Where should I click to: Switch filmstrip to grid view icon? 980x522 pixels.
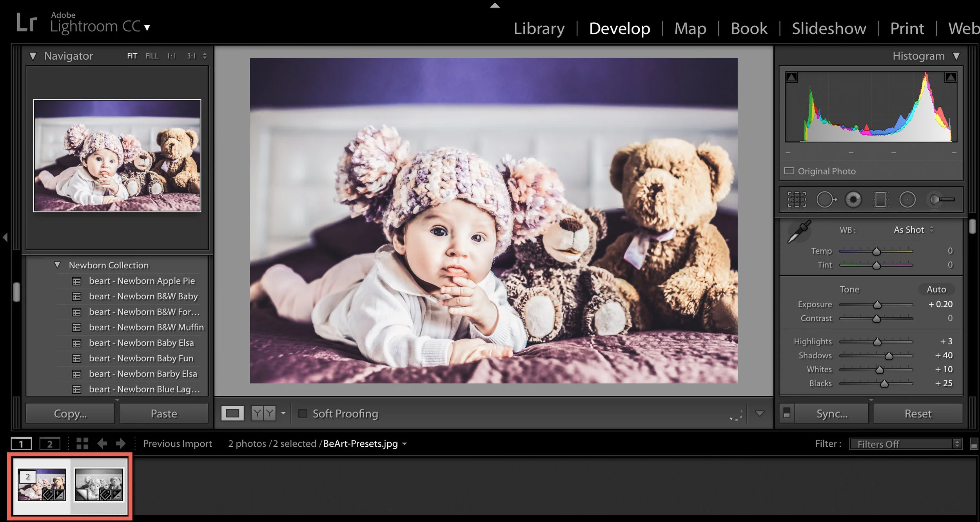(82, 444)
